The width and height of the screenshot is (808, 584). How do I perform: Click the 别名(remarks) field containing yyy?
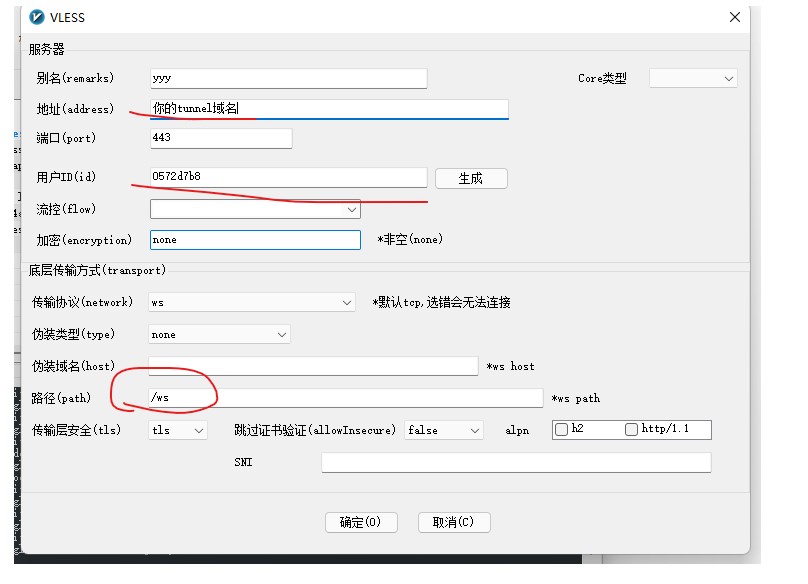pyautogui.click(x=288, y=78)
